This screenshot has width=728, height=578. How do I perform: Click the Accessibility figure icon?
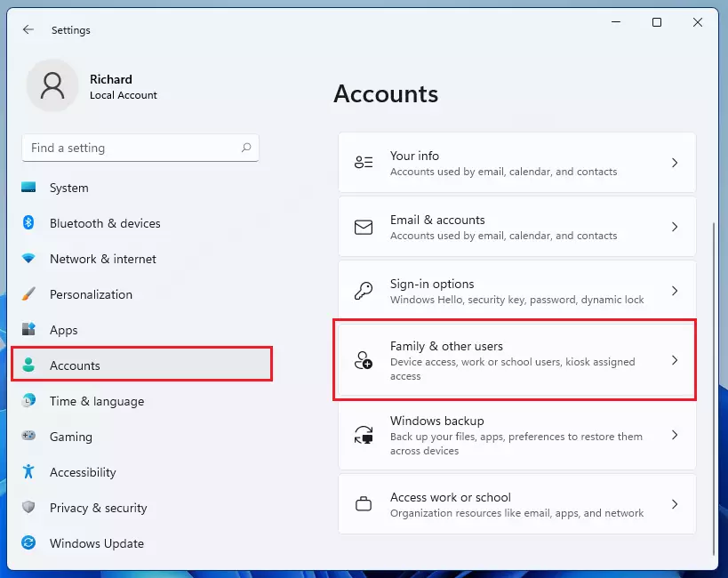tap(28, 471)
